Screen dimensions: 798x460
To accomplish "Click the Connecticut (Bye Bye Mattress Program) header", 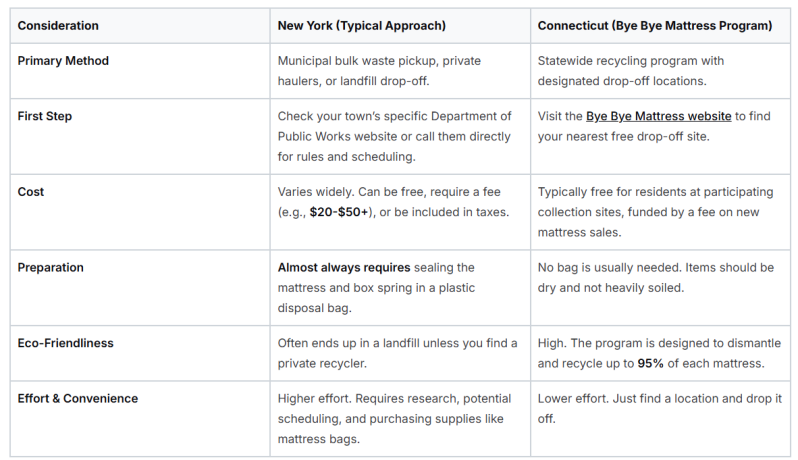I will pos(654,26).
